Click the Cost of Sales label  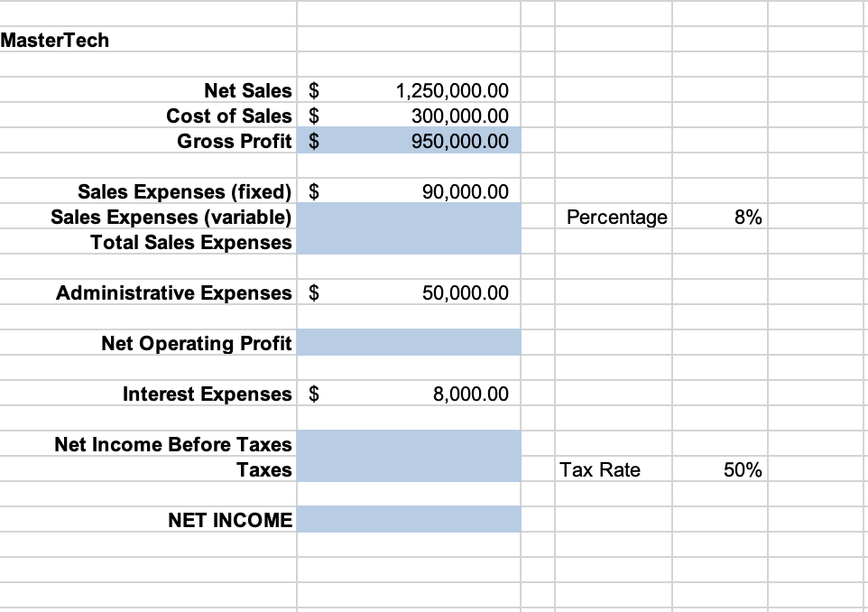coord(228,116)
